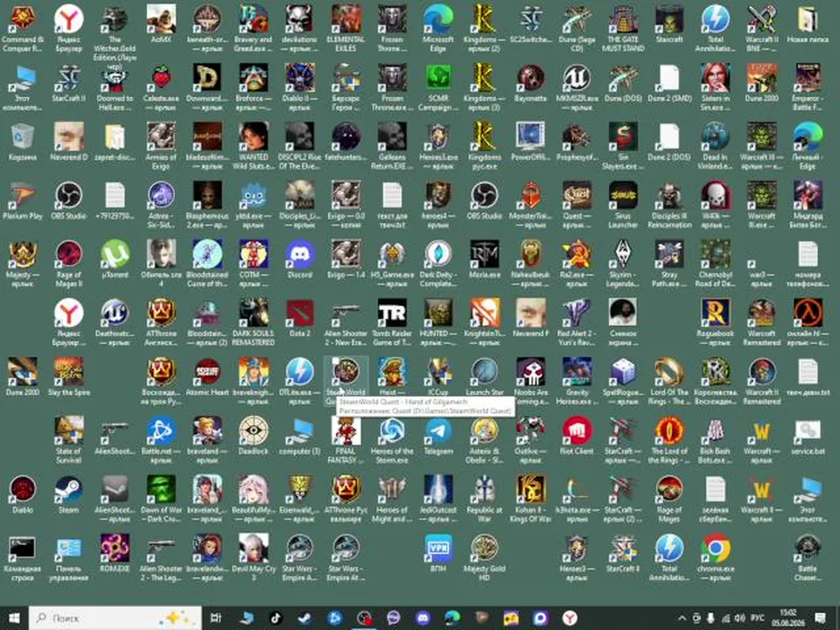The height and width of the screenshot is (630, 840).
Task: Open volume control in system tray
Action: click(740, 619)
